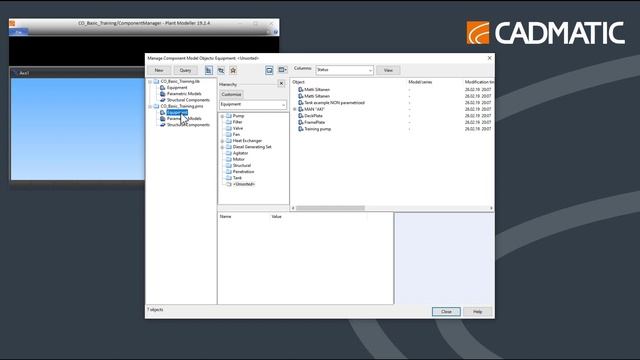640x360 pixels.
Task: Click the star favorites toolbar icon
Action: (x=233, y=70)
